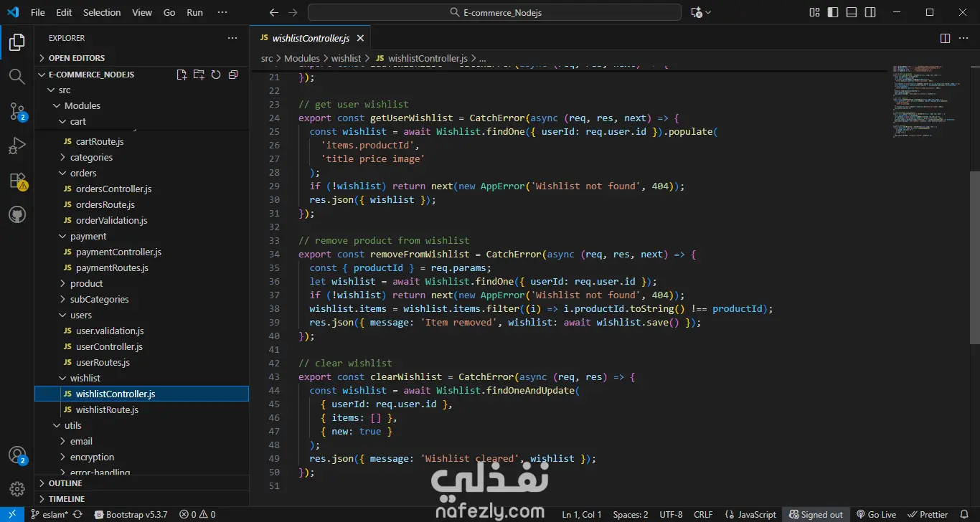
Task: Toggle the bottom panel
Action: pos(852,12)
